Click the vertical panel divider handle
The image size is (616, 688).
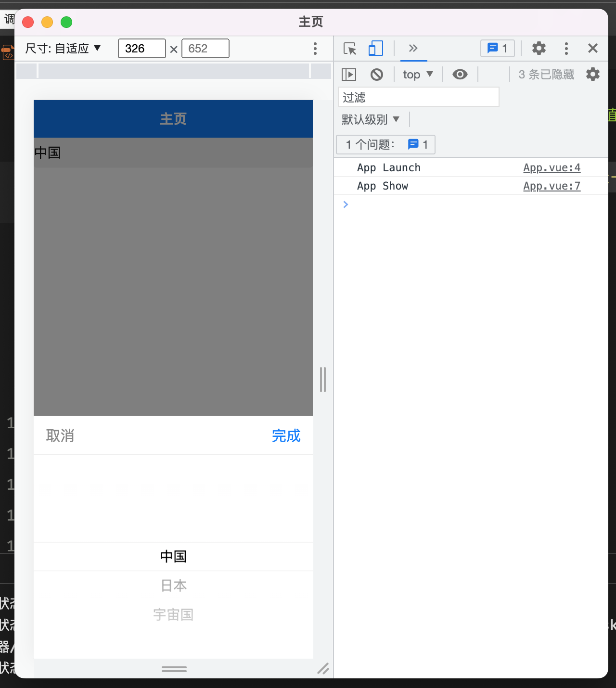pos(323,380)
